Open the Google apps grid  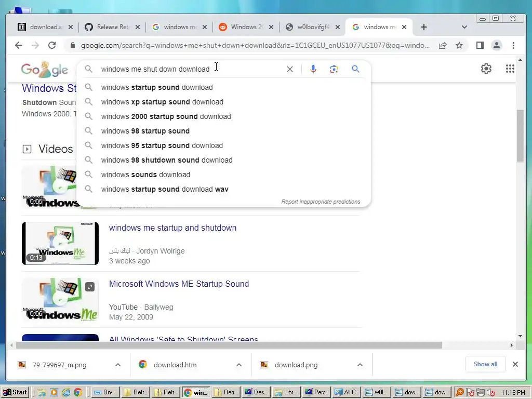point(510,69)
